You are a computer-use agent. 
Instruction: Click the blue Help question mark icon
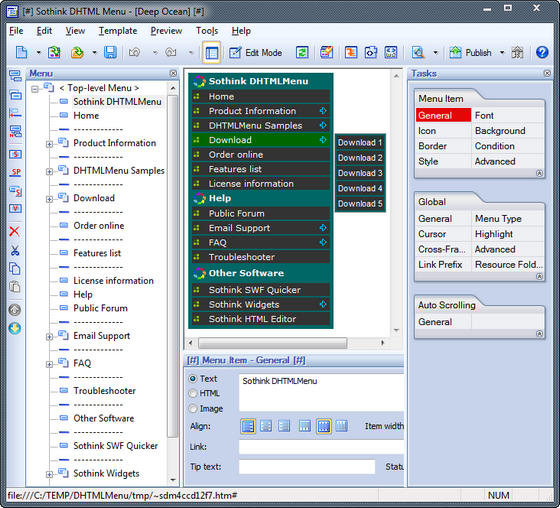pyautogui.click(x=542, y=53)
